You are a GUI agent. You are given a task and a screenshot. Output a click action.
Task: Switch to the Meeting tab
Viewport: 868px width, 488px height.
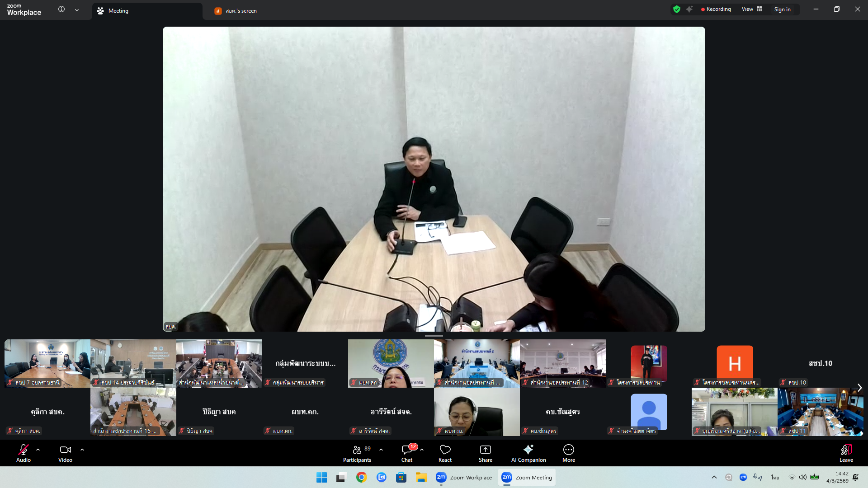click(x=118, y=11)
